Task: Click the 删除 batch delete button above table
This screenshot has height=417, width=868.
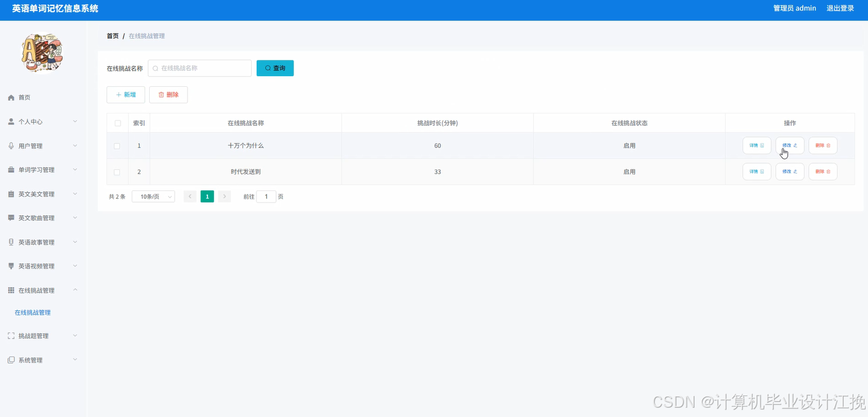Action: click(168, 94)
